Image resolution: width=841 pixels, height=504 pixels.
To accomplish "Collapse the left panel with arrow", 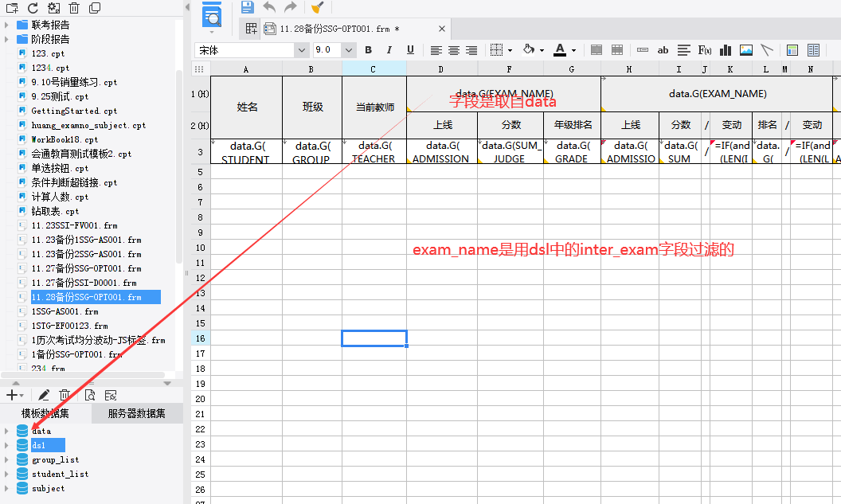I will coord(187,7).
